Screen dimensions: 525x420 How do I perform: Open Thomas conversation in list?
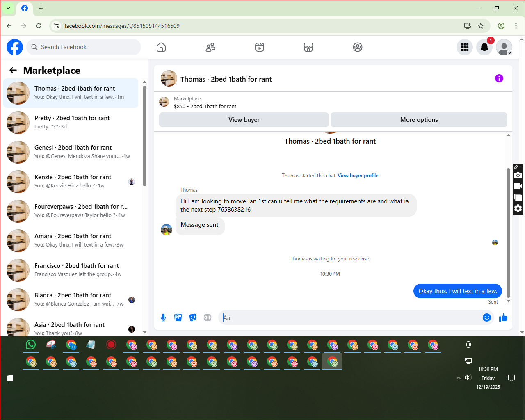[71, 93]
